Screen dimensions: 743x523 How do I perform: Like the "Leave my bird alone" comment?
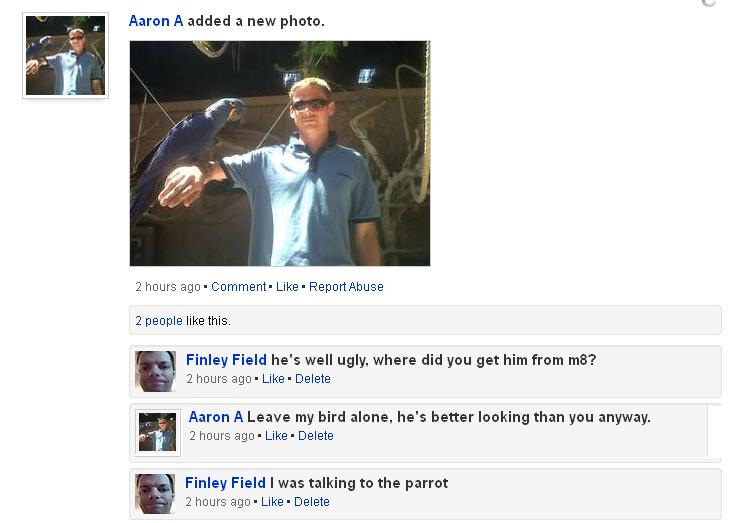coord(276,436)
